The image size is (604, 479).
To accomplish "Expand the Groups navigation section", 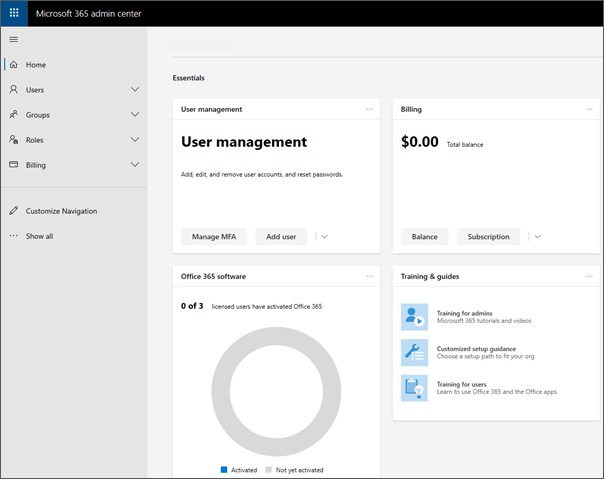I will pos(135,115).
